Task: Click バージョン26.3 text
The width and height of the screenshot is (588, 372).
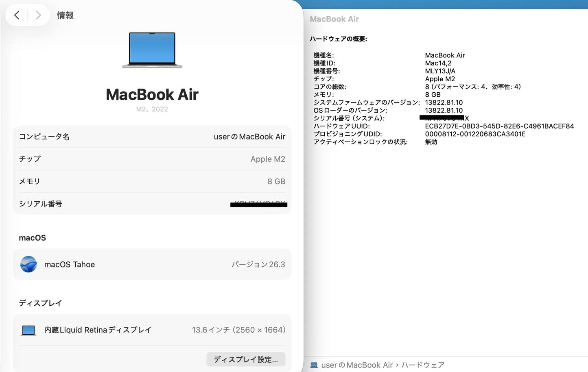Action: [258, 264]
